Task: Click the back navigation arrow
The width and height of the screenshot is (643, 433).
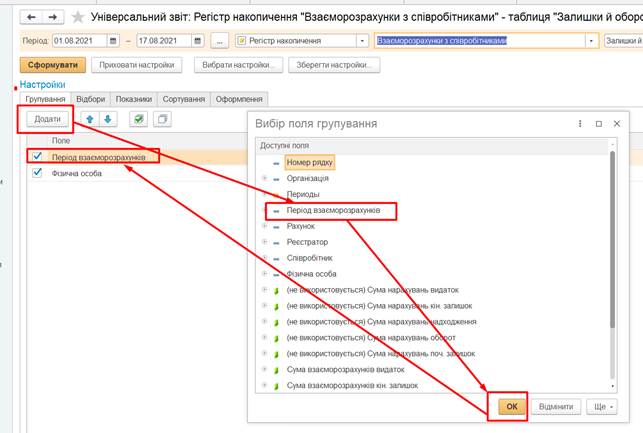Action: [x=30, y=17]
